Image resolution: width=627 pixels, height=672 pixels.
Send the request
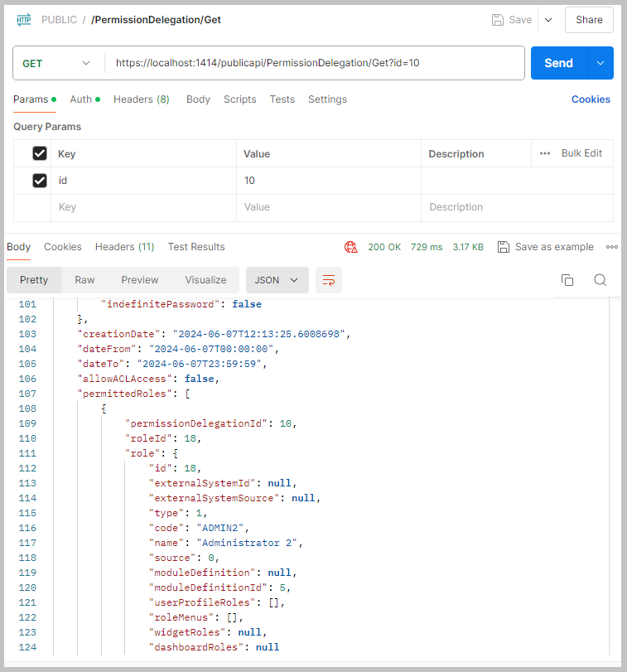558,63
